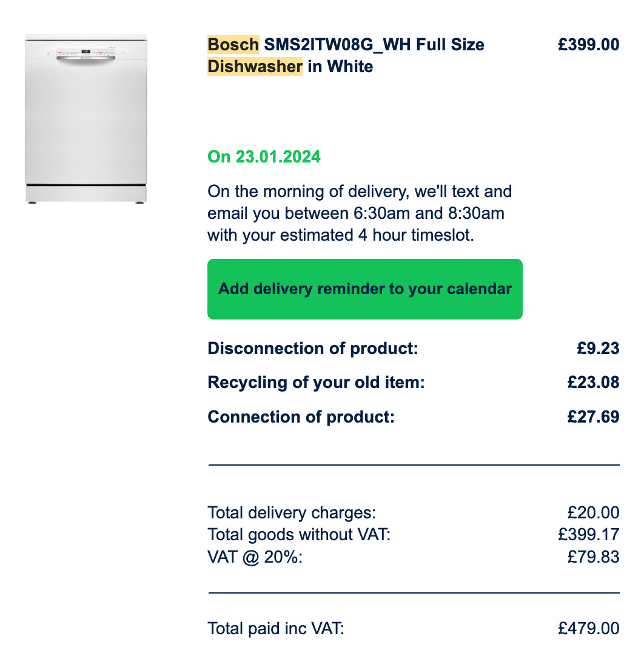Select the £399.00 product price

[588, 45]
